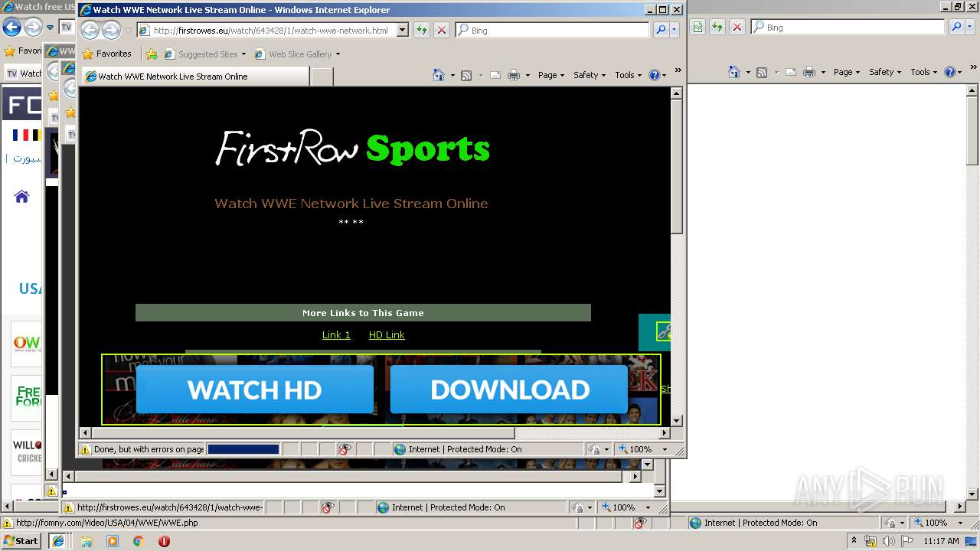Image resolution: width=980 pixels, height=551 pixels.
Task: Click the WATCH HD button
Action: click(255, 390)
